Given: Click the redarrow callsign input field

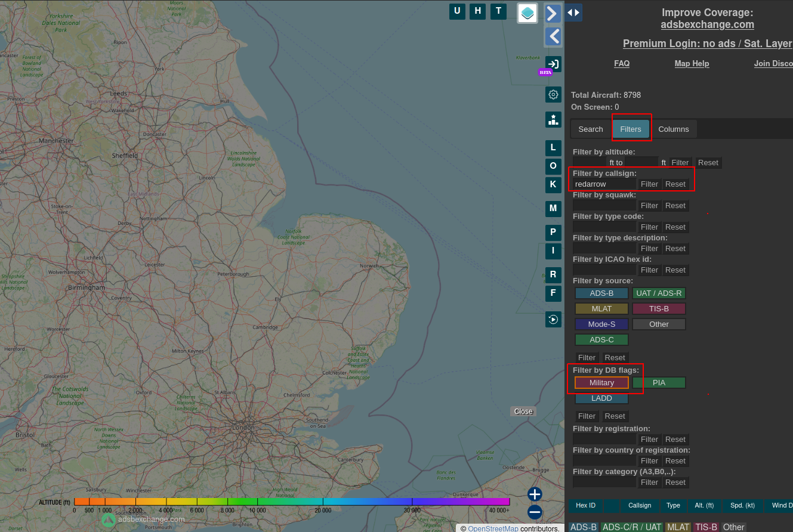Looking at the screenshot, I should pyautogui.click(x=603, y=184).
